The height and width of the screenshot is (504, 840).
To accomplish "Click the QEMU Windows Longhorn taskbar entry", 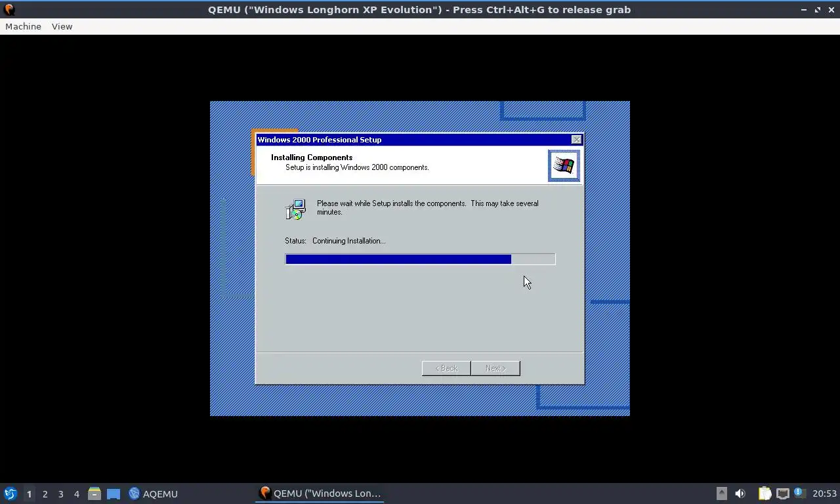I will (x=320, y=493).
